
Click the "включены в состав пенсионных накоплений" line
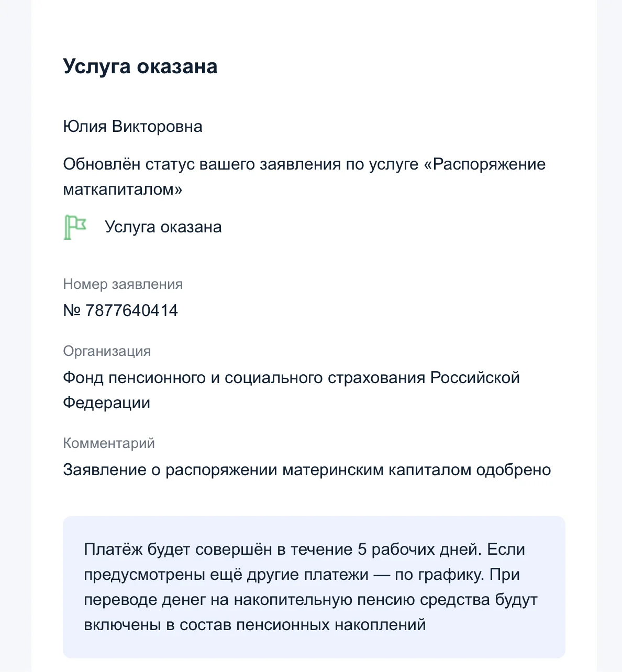coord(255,625)
